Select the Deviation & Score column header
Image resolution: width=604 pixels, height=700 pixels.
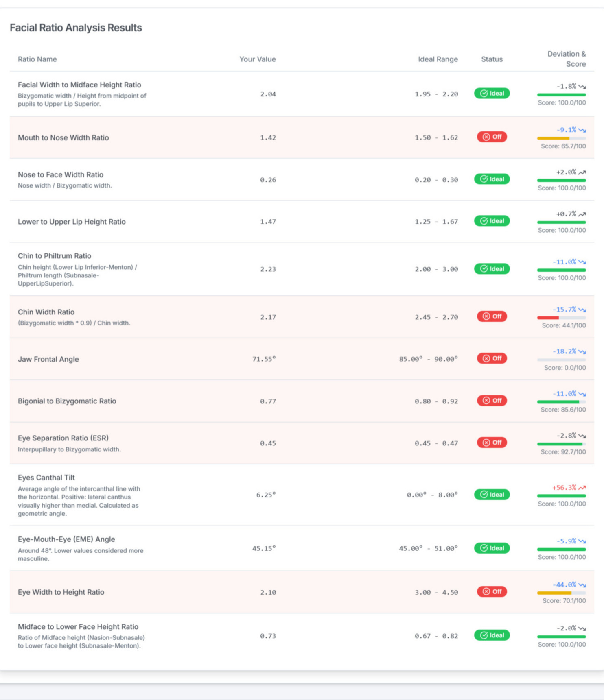[567, 59]
